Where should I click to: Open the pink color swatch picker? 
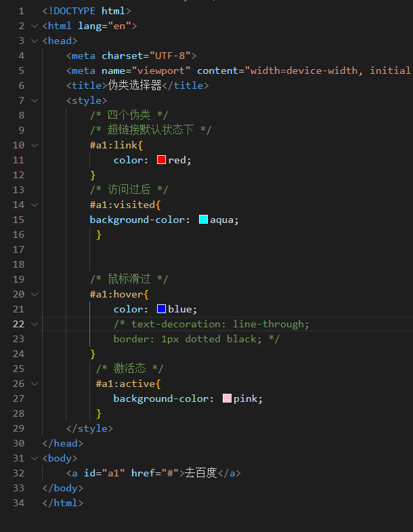click(227, 398)
